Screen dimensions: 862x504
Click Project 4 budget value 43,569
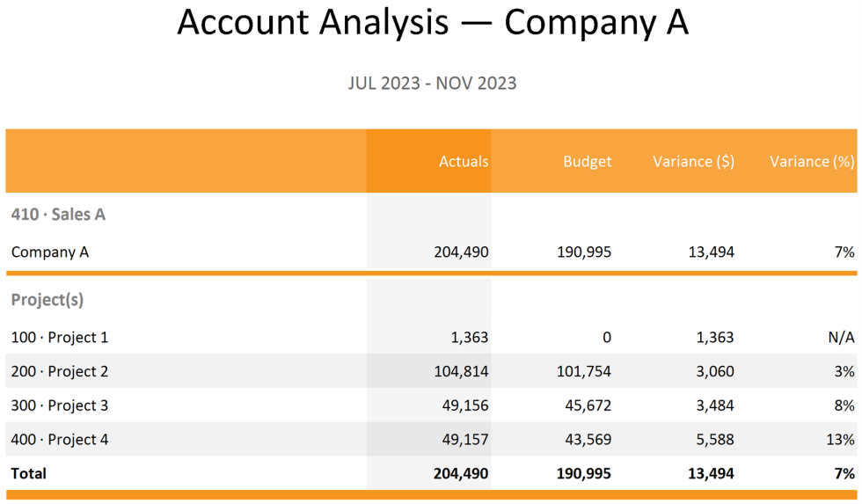588,440
